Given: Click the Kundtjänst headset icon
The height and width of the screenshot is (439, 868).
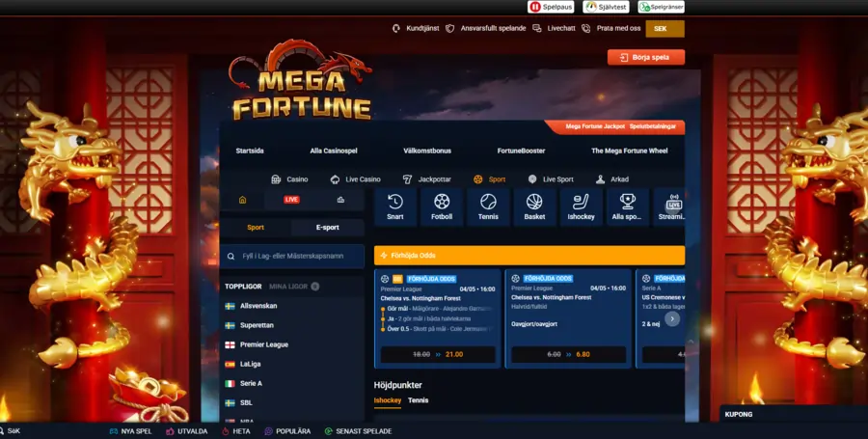Looking at the screenshot, I should (395, 28).
